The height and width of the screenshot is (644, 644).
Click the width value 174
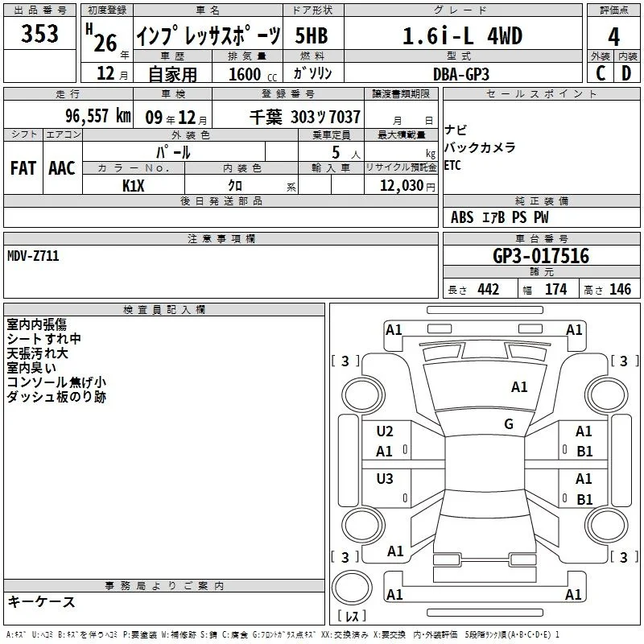click(556, 290)
